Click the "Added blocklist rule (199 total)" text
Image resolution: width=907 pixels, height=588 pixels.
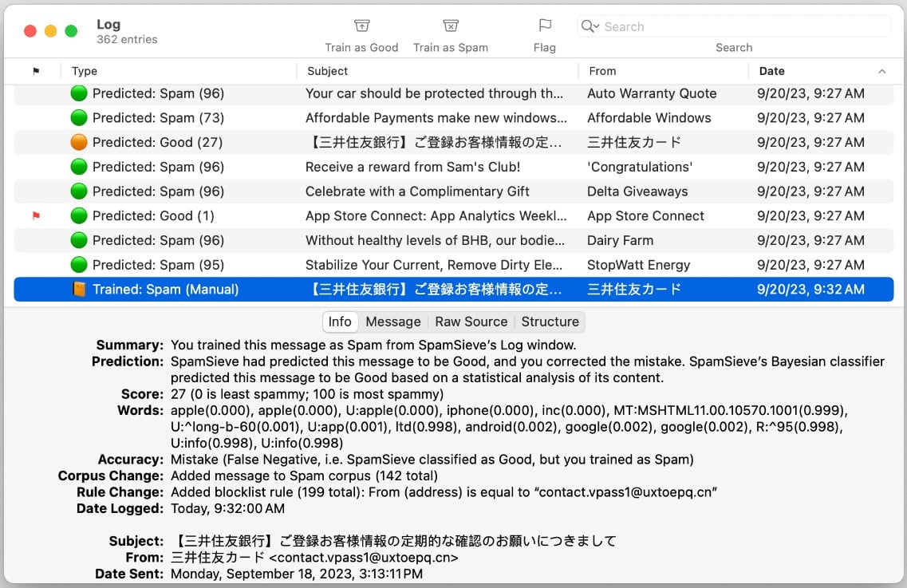pos(444,492)
